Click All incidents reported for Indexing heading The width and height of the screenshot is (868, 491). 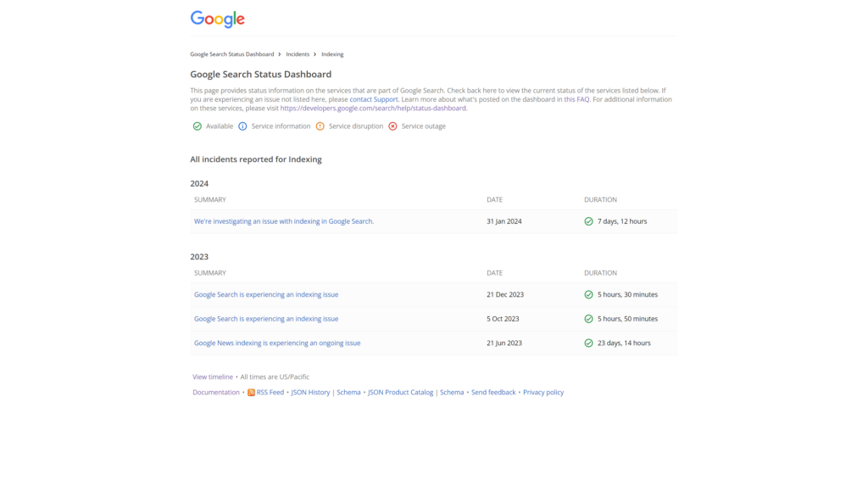point(256,159)
